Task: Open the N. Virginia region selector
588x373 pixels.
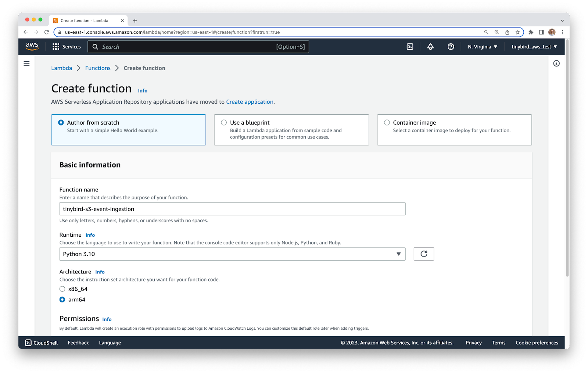Action: [482, 47]
